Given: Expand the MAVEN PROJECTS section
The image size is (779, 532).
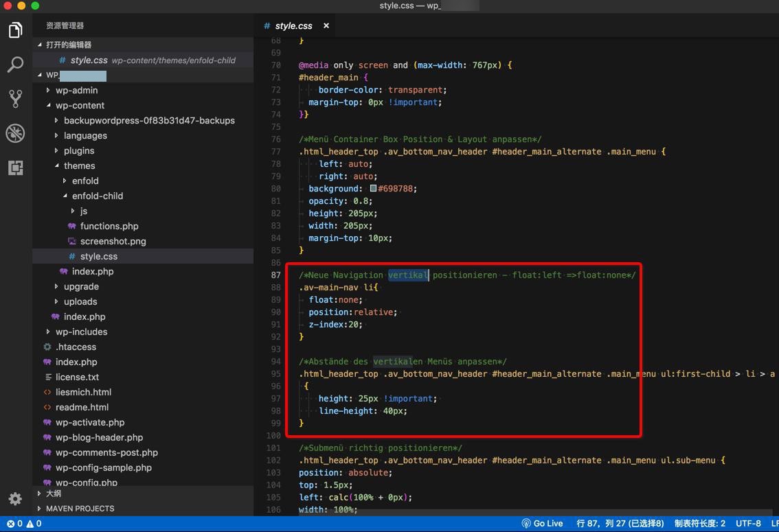Looking at the screenshot, I should (x=80, y=509).
